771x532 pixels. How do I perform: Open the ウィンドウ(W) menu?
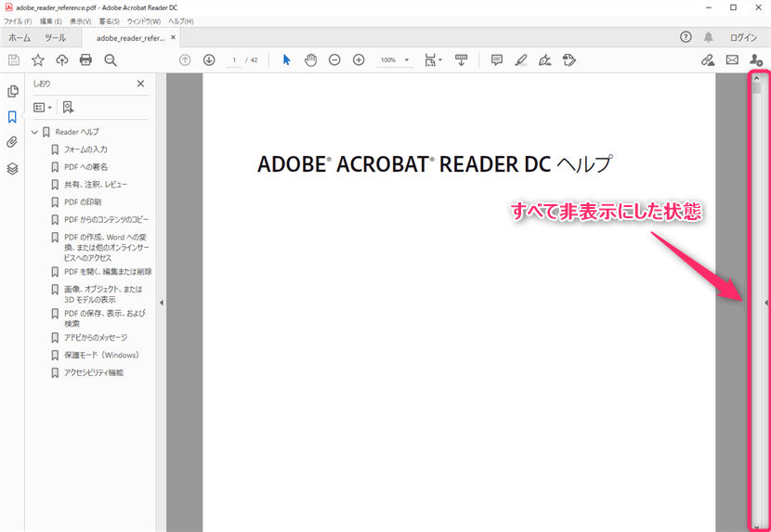point(144,21)
